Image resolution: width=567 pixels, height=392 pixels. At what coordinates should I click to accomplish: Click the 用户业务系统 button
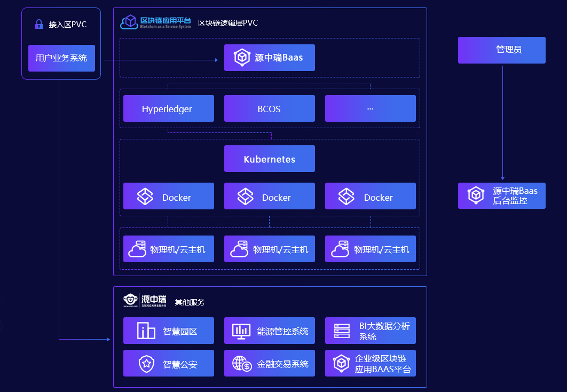(x=61, y=58)
